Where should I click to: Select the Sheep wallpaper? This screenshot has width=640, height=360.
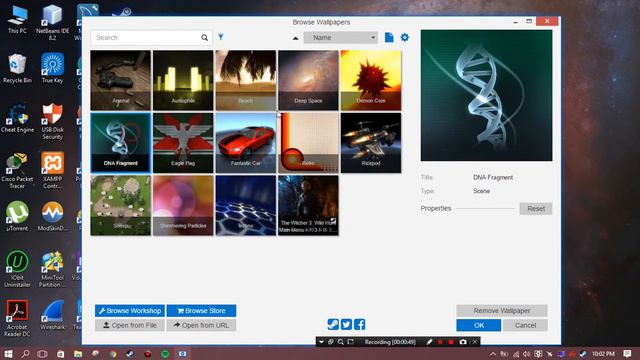click(120, 205)
